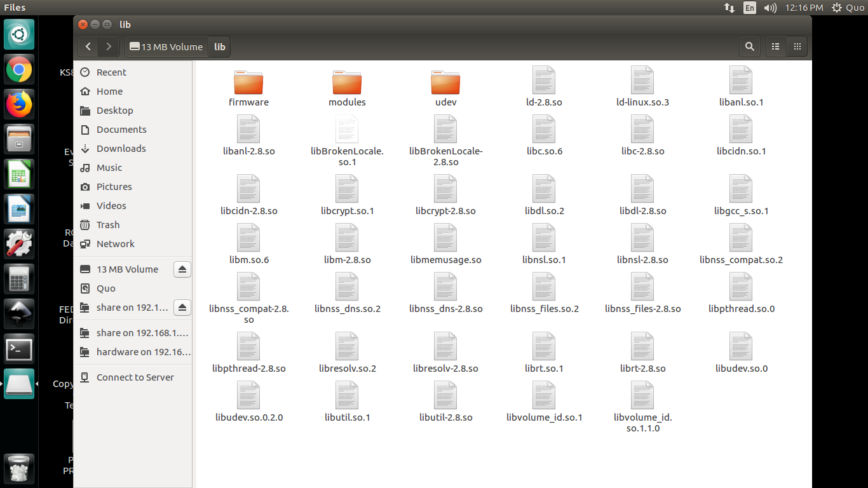868x488 pixels.
Task: Open the volume sound indicator menu
Action: [770, 8]
